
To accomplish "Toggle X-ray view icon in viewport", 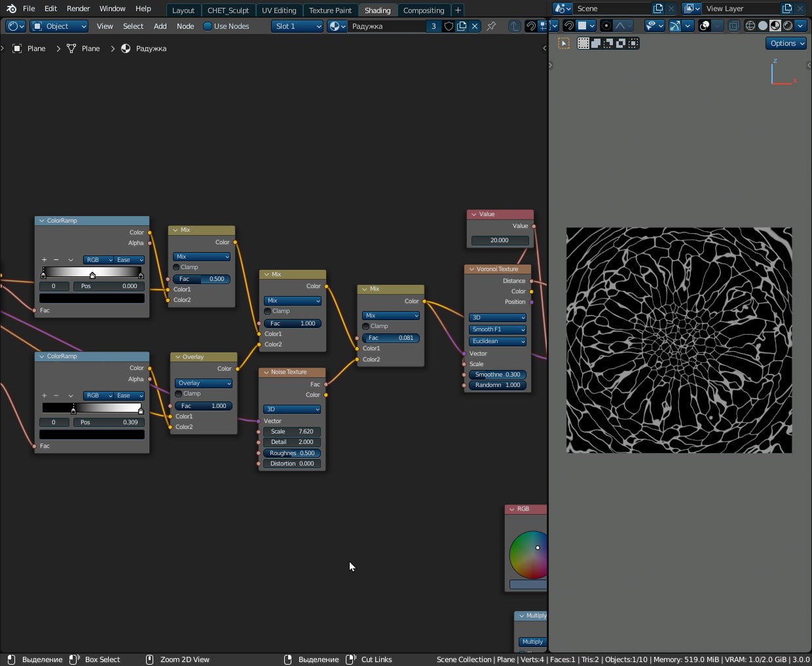I will click(734, 26).
